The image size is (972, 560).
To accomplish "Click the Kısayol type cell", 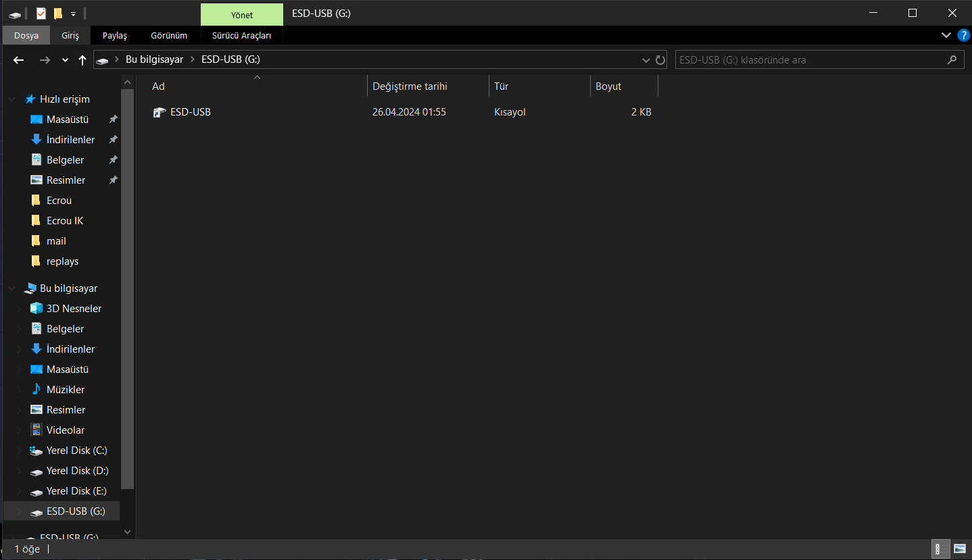I will pos(510,112).
